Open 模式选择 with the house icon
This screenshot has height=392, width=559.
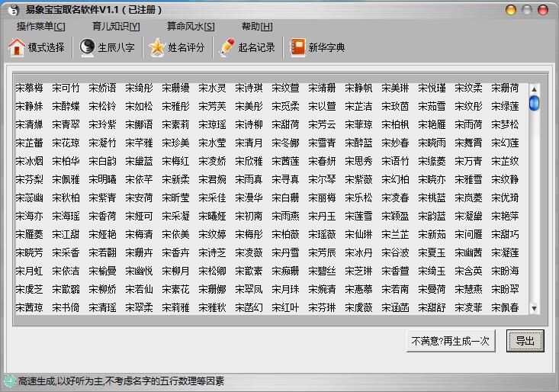click(17, 47)
